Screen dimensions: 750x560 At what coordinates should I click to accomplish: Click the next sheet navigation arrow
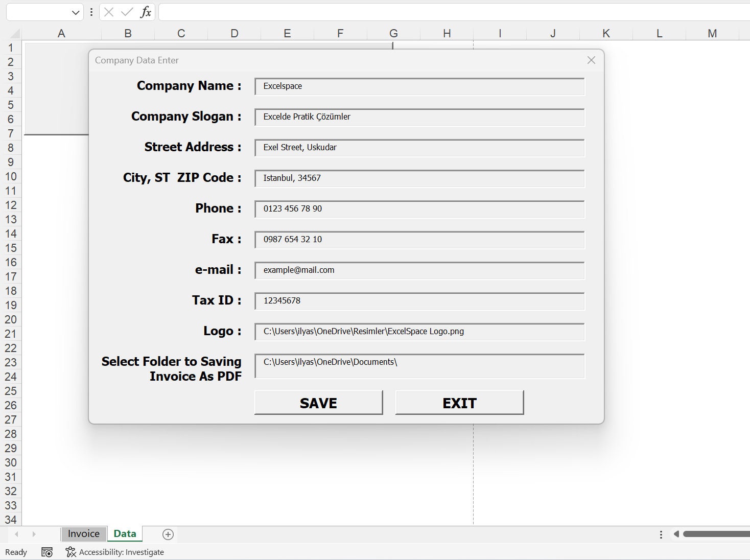pos(34,534)
